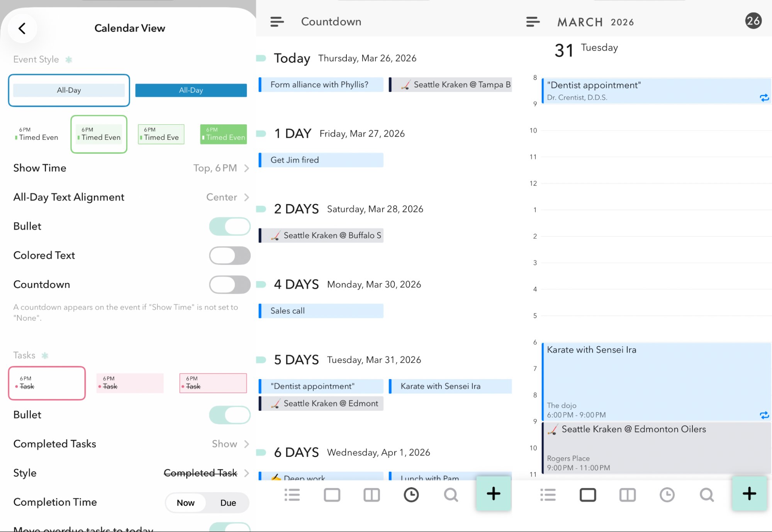The width and height of the screenshot is (772, 532).
Task: Open the list view in the Countdown panel
Action: (x=292, y=495)
